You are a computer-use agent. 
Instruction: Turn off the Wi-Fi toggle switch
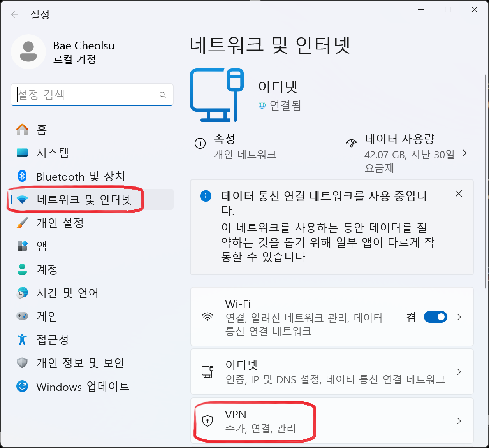pyautogui.click(x=436, y=317)
